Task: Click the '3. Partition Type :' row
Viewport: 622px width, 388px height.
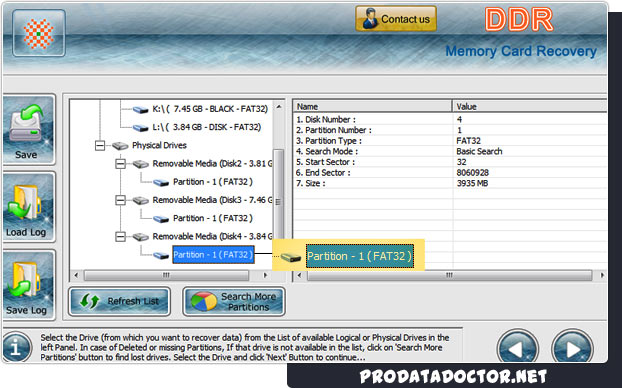Action: (x=450, y=141)
